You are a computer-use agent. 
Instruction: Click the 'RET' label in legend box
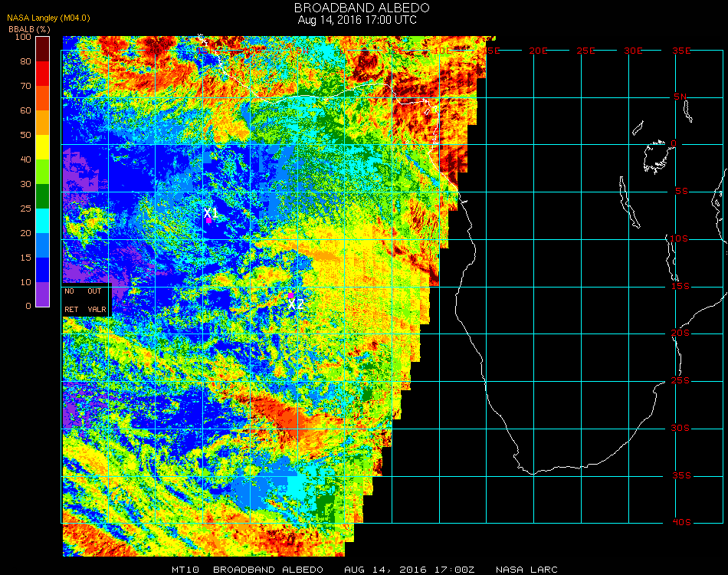coord(71,309)
